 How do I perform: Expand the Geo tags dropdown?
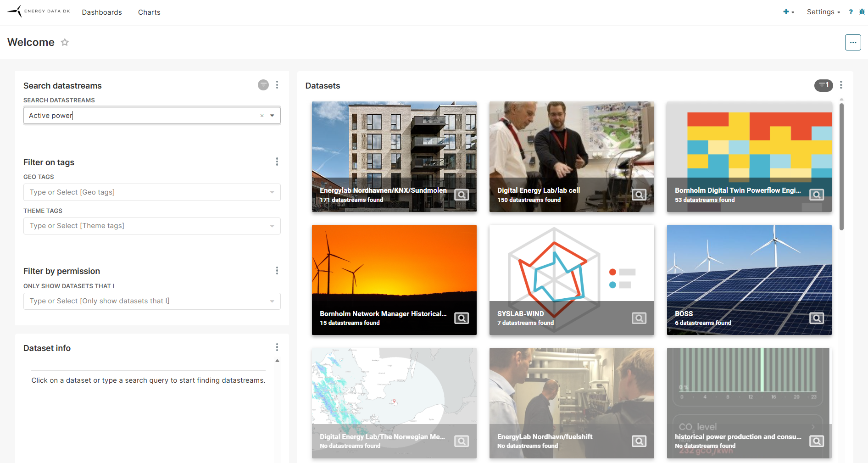(x=272, y=192)
